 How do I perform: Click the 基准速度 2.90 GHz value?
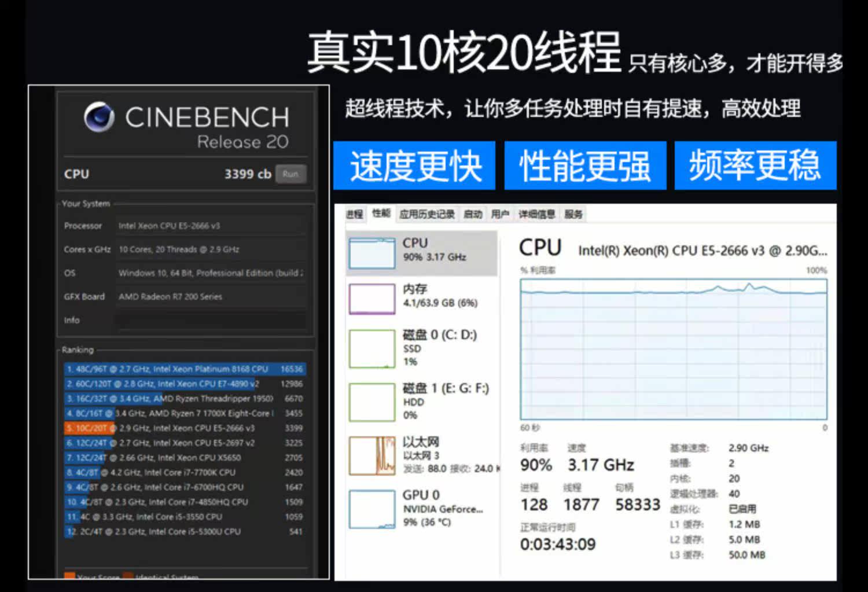point(749,448)
